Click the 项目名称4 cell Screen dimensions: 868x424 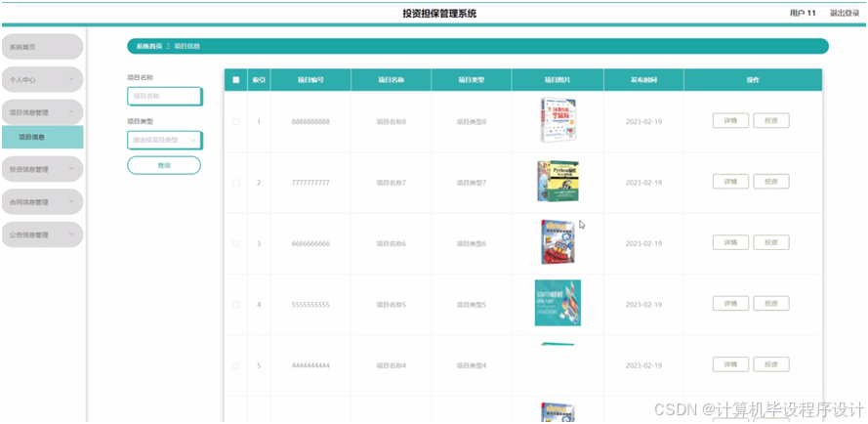tap(392, 365)
